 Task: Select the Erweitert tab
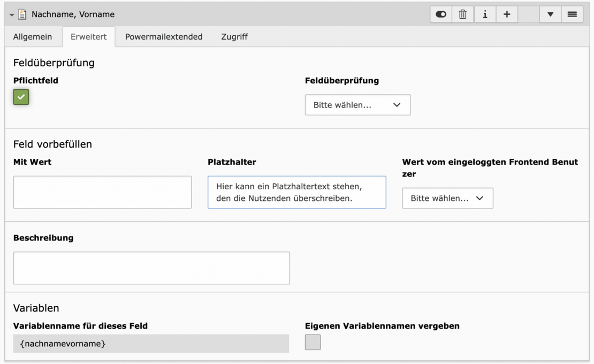coord(89,37)
